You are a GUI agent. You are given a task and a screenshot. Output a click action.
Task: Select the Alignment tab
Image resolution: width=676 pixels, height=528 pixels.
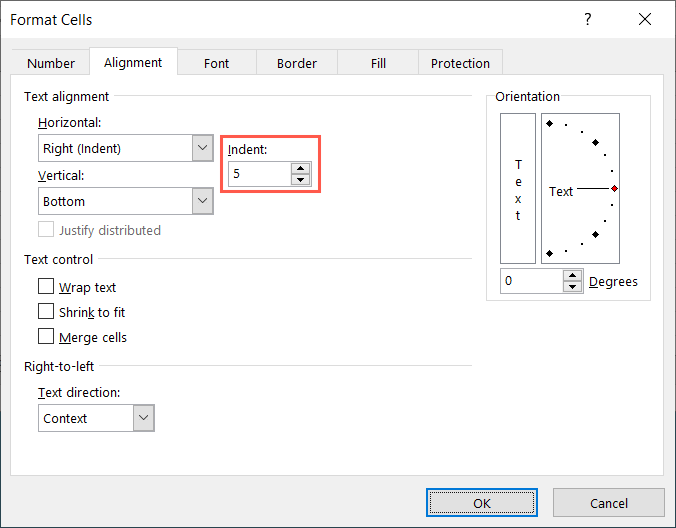tap(133, 62)
